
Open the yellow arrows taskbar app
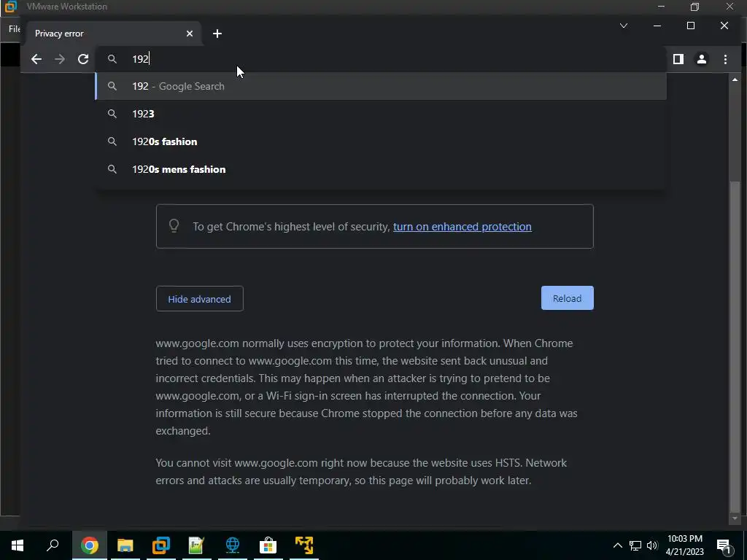(x=304, y=545)
